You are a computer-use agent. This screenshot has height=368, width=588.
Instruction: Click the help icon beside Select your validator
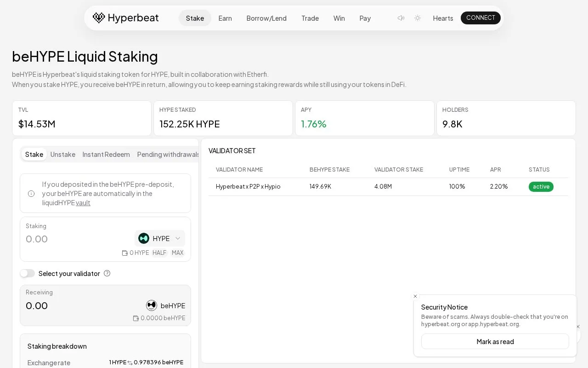107,273
